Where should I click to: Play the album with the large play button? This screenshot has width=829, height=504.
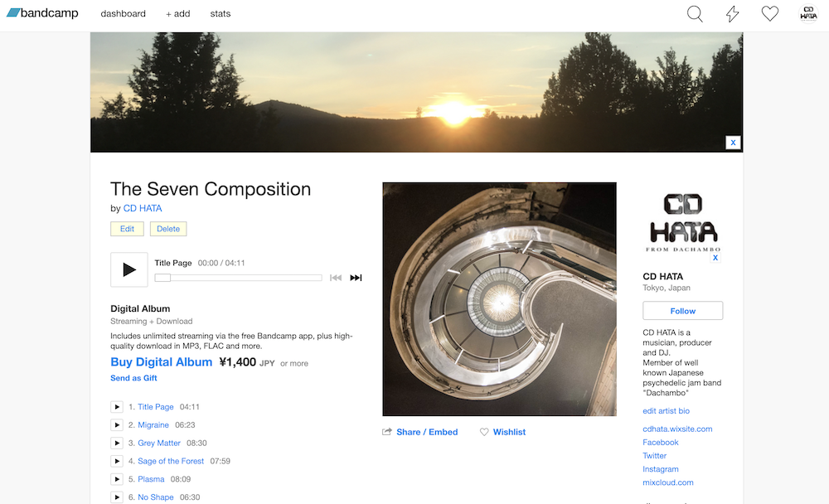point(129,269)
